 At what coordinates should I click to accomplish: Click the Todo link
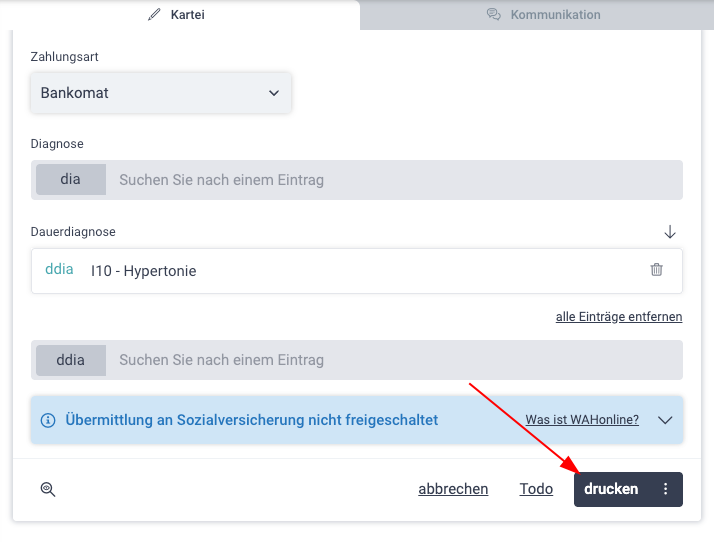pyautogui.click(x=536, y=489)
